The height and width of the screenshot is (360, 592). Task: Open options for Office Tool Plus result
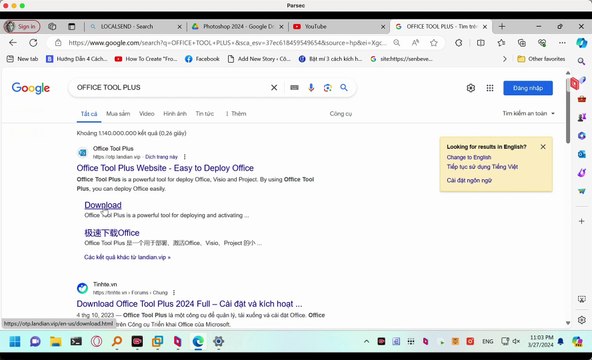185,157
